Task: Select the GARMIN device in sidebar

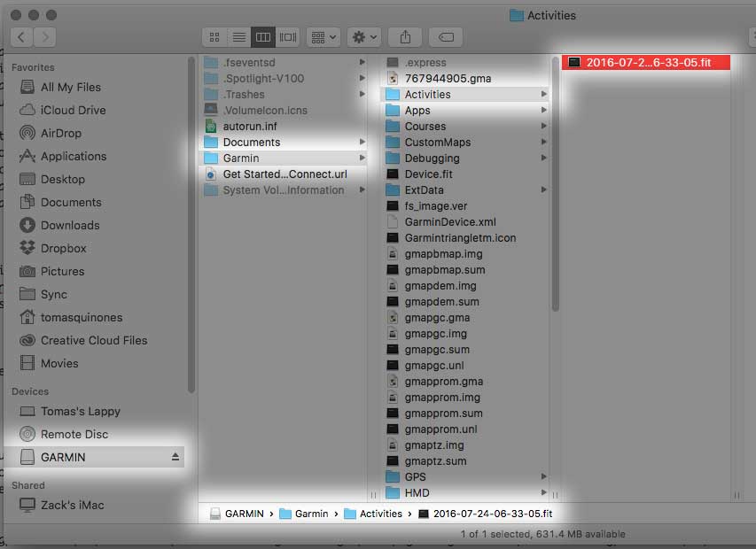Action: pyautogui.click(x=94, y=457)
